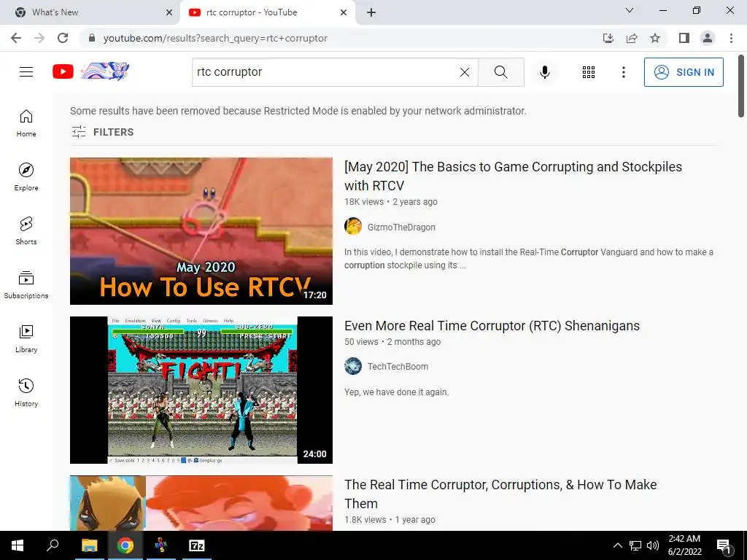
Task: Click the YouTube logo
Action: click(x=90, y=71)
